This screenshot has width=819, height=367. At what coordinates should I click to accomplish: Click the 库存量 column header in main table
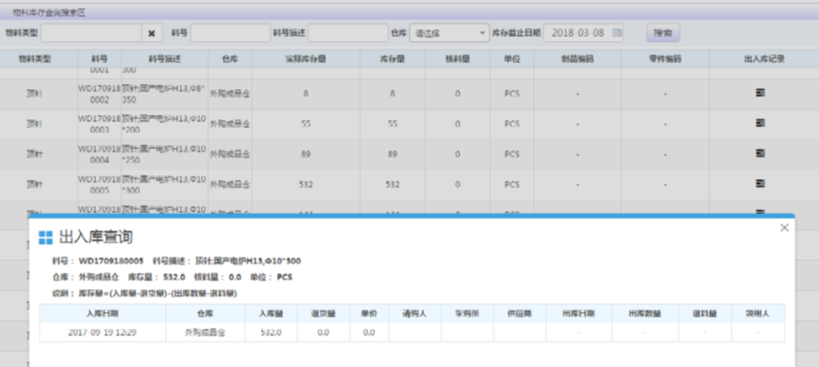(x=392, y=59)
